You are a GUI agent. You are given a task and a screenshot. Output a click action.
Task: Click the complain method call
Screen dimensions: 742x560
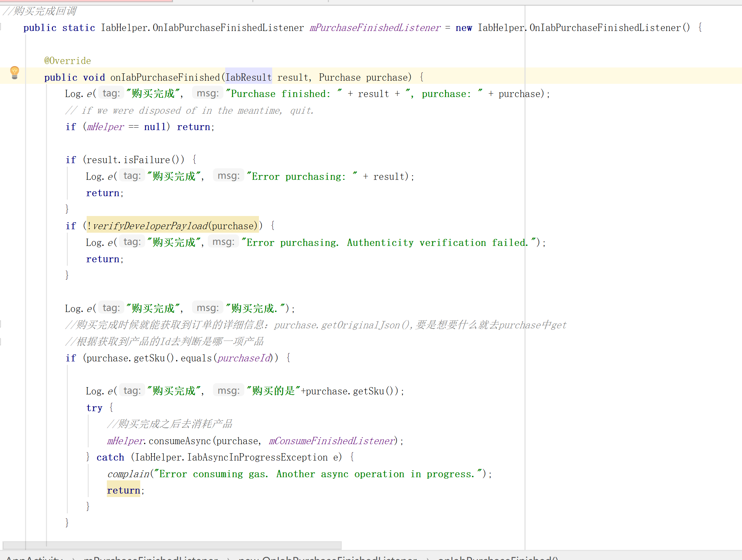click(x=128, y=474)
